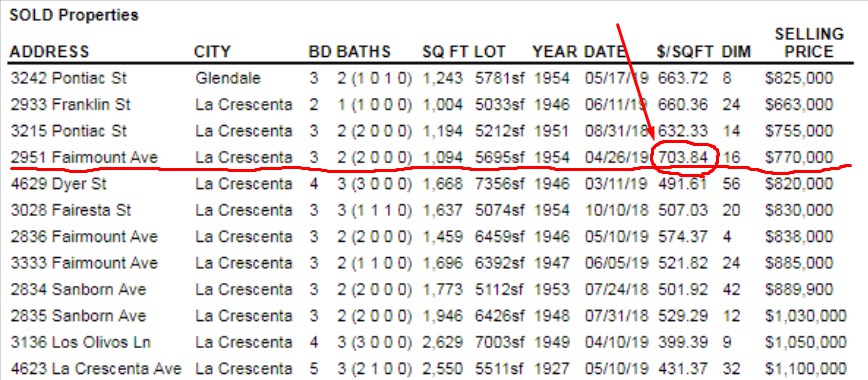
Task: Click the 7356sf lot size
Action: point(500,184)
